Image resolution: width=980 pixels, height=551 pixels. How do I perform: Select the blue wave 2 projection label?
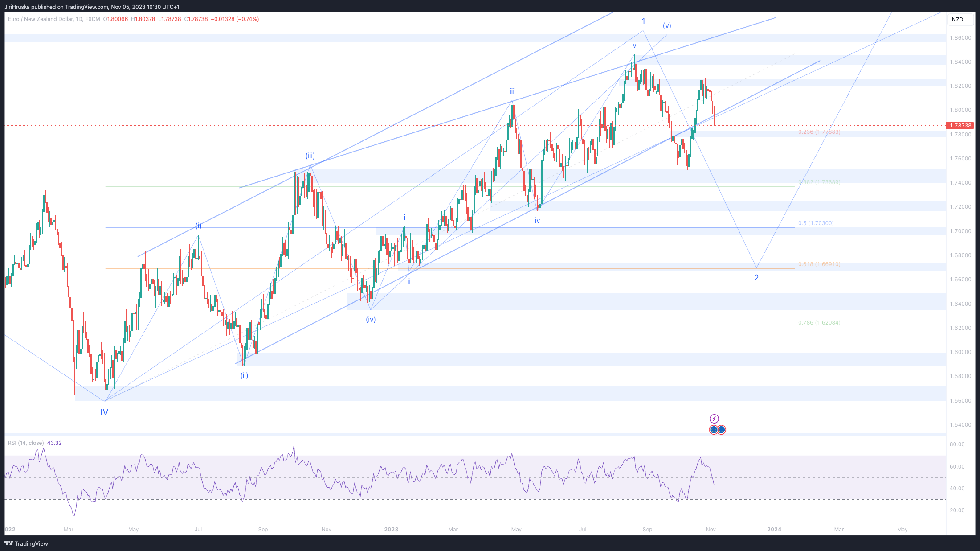click(756, 278)
